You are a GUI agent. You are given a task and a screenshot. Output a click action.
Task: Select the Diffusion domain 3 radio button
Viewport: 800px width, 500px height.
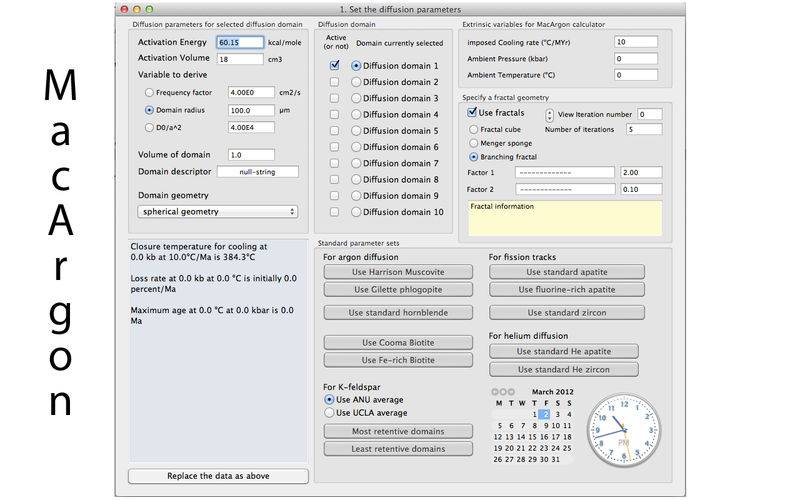(356, 99)
